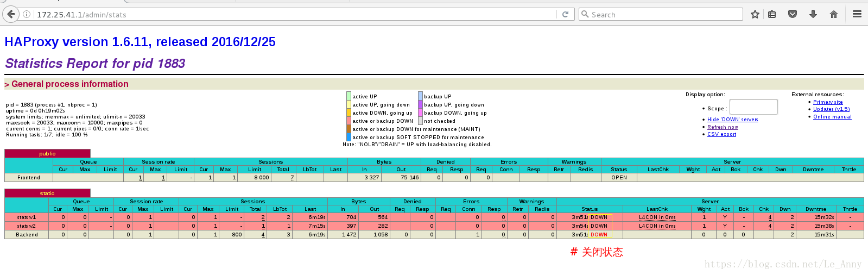
Task: Click the statsrv1 downtime 15m32s
Action: tap(824, 217)
